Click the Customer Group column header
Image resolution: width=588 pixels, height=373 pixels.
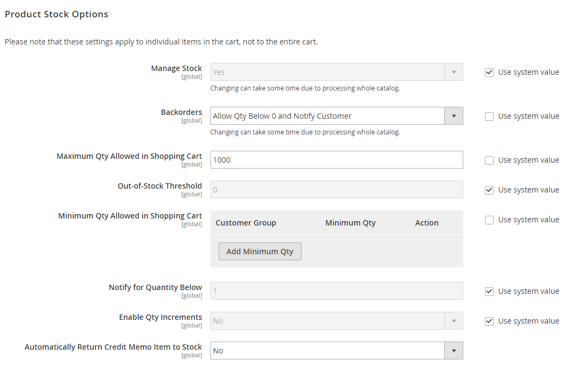click(x=246, y=222)
